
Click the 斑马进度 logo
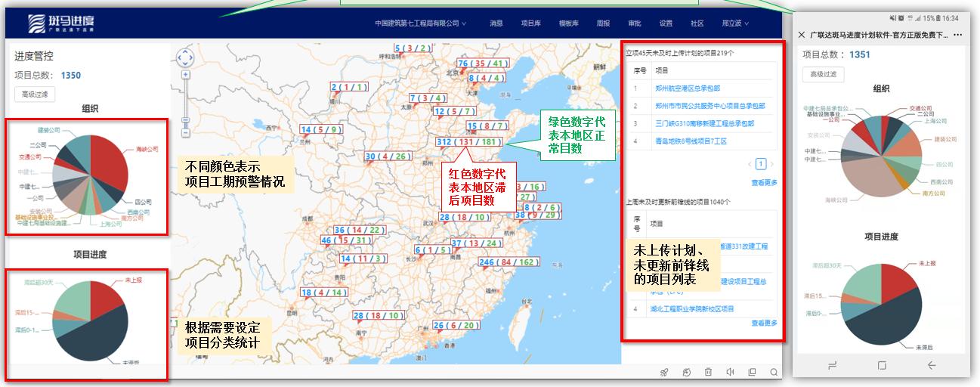(x=61, y=23)
